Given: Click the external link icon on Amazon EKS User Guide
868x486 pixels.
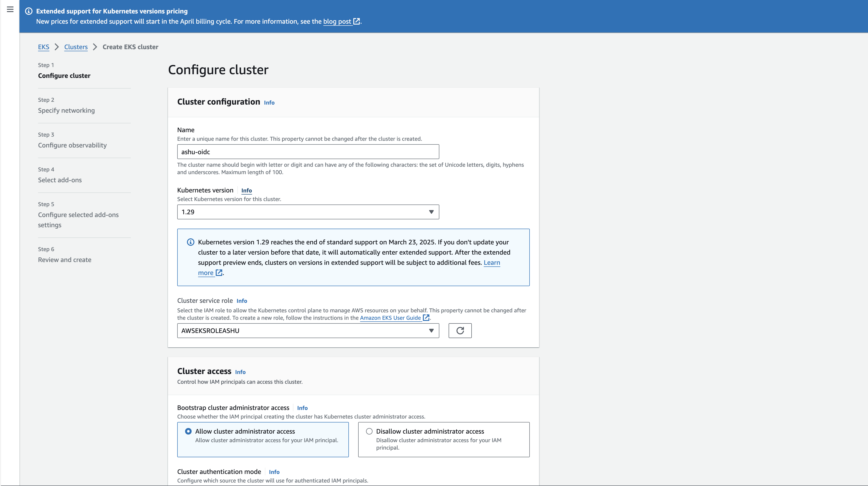Looking at the screenshot, I should coord(426,318).
